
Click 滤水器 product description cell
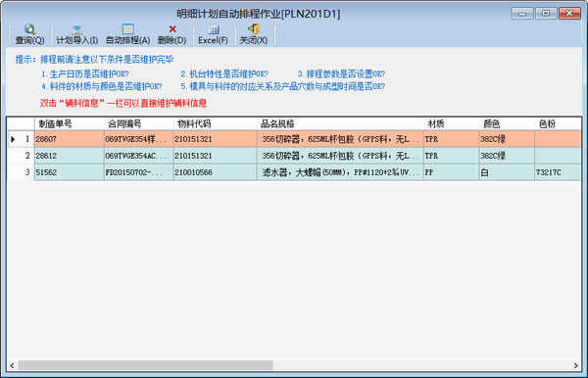[340, 172]
